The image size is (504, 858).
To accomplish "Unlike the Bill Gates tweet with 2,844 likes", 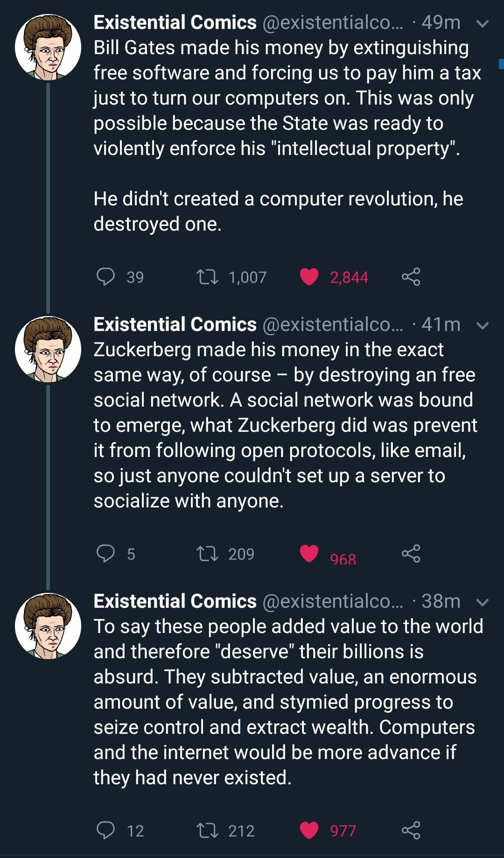I will click(309, 276).
